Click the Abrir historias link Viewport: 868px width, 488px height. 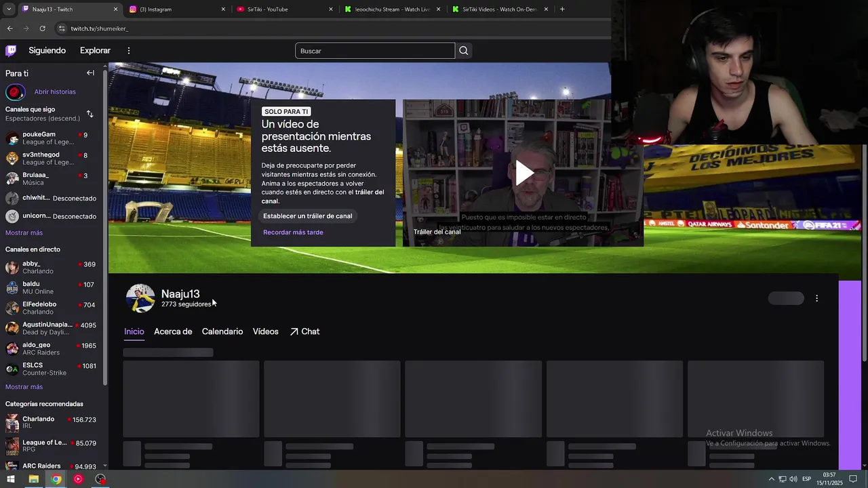(x=55, y=91)
